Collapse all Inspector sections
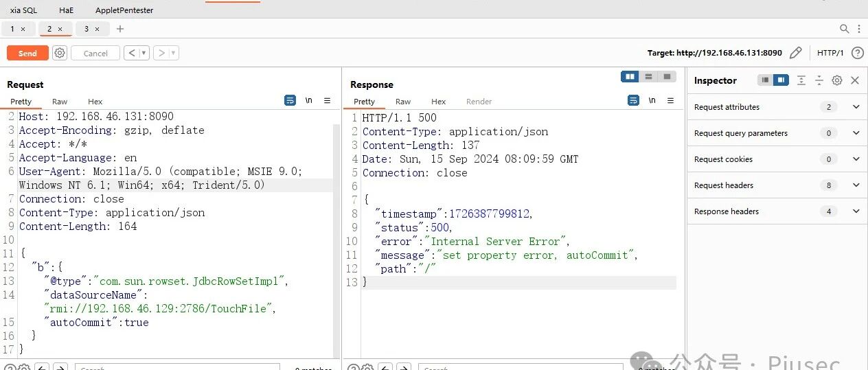Viewport: 868px width, 370px height. coord(819,80)
